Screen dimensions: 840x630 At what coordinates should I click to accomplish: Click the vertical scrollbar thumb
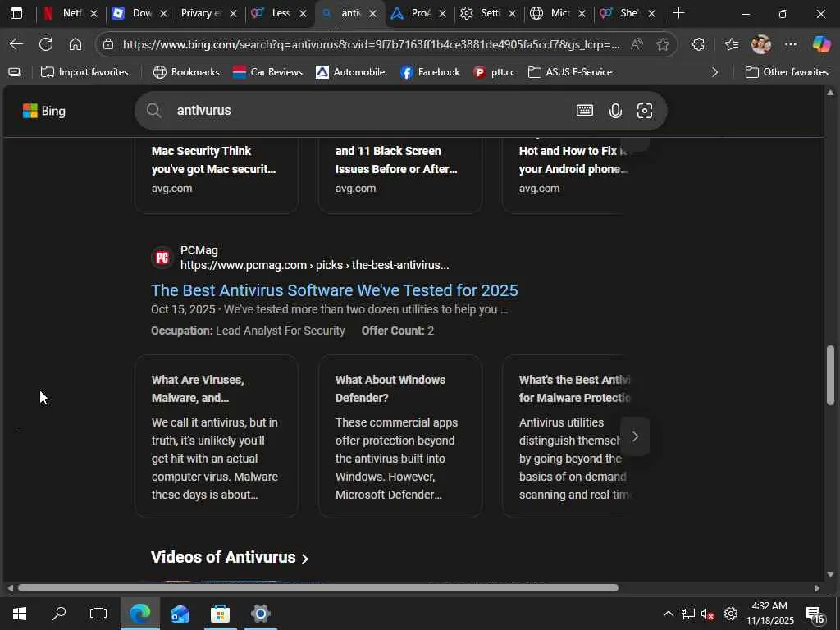pyautogui.click(x=830, y=375)
